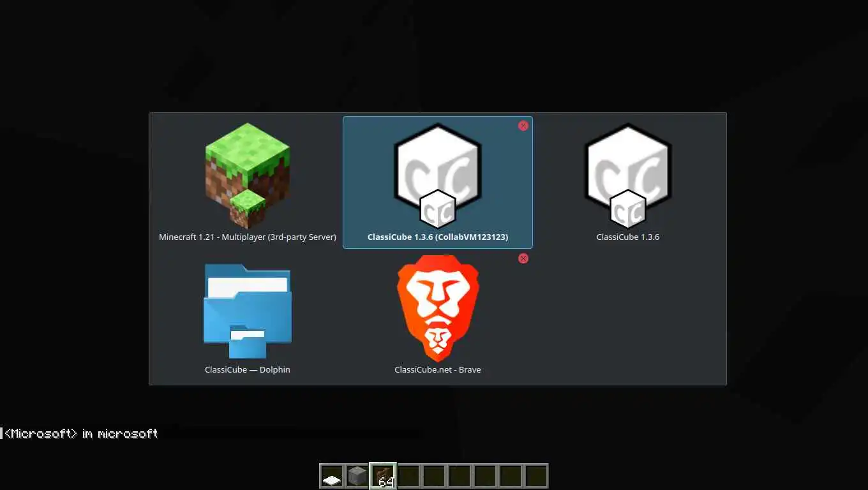This screenshot has width=868, height=490.
Task: Click the "ClassiCube — Dolphin" label
Action: (x=248, y=369)
